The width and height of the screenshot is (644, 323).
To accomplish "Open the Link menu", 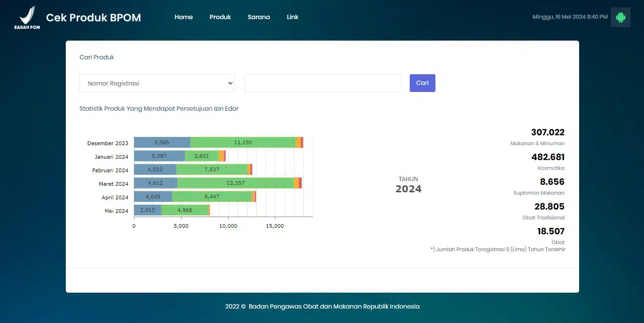I will click(293, 17).
